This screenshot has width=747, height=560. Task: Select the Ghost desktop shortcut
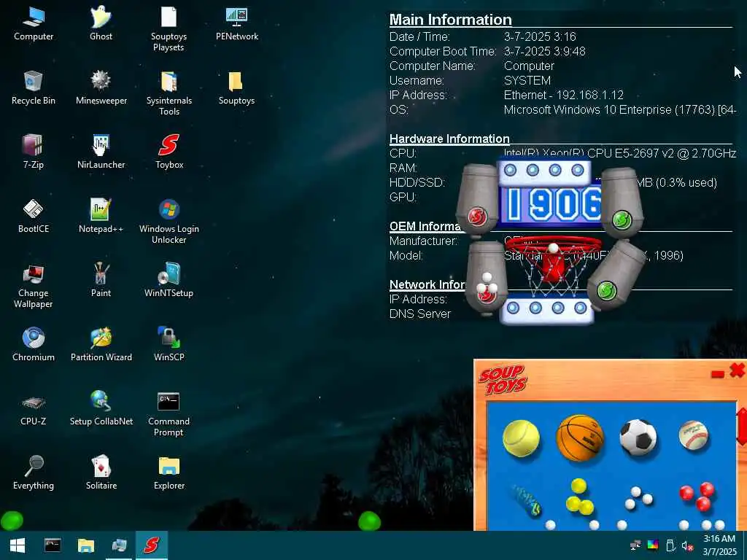101,24
